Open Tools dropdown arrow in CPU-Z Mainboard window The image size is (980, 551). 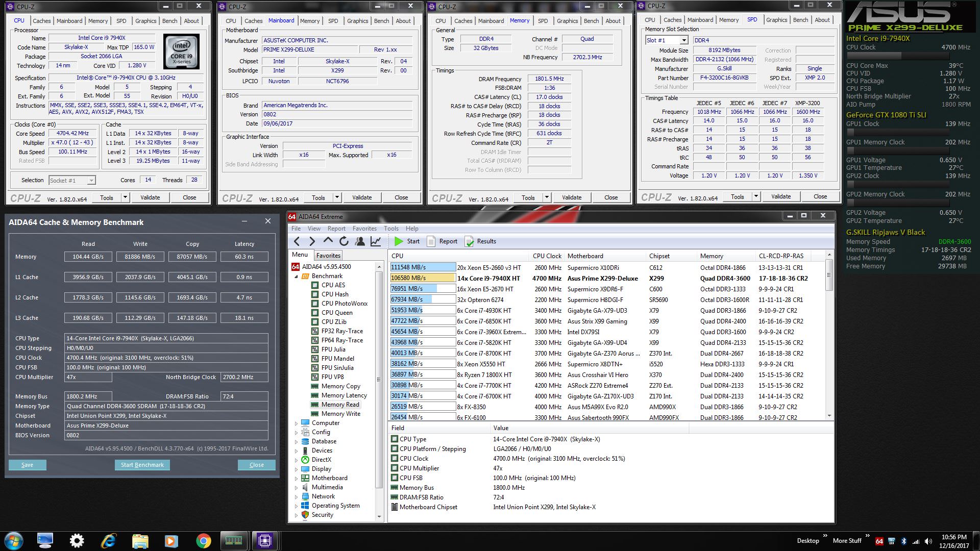click(x=337, y=197)
